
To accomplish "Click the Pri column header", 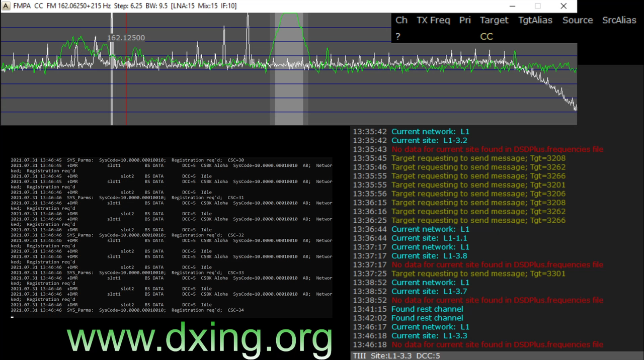I will (x=465, y=20).
